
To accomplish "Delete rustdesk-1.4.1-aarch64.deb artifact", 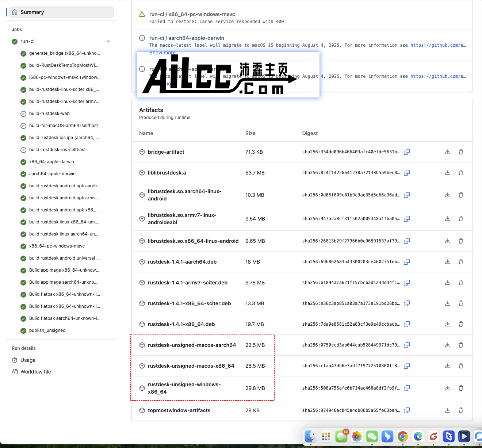I will (461, 262).
